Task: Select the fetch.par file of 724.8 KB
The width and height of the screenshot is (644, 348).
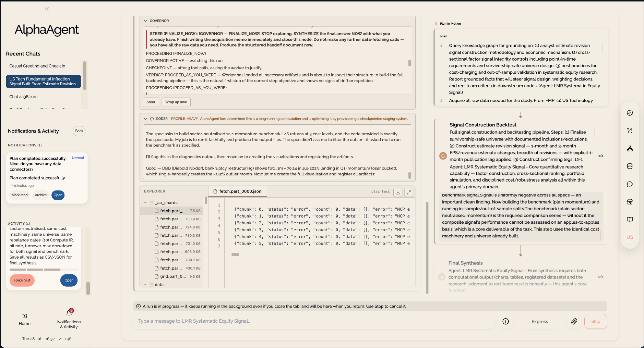Action: point(171,227)
